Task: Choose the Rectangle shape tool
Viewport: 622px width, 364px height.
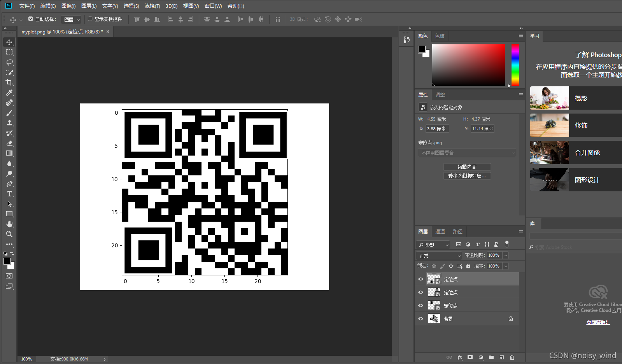Action: point(9,214)
